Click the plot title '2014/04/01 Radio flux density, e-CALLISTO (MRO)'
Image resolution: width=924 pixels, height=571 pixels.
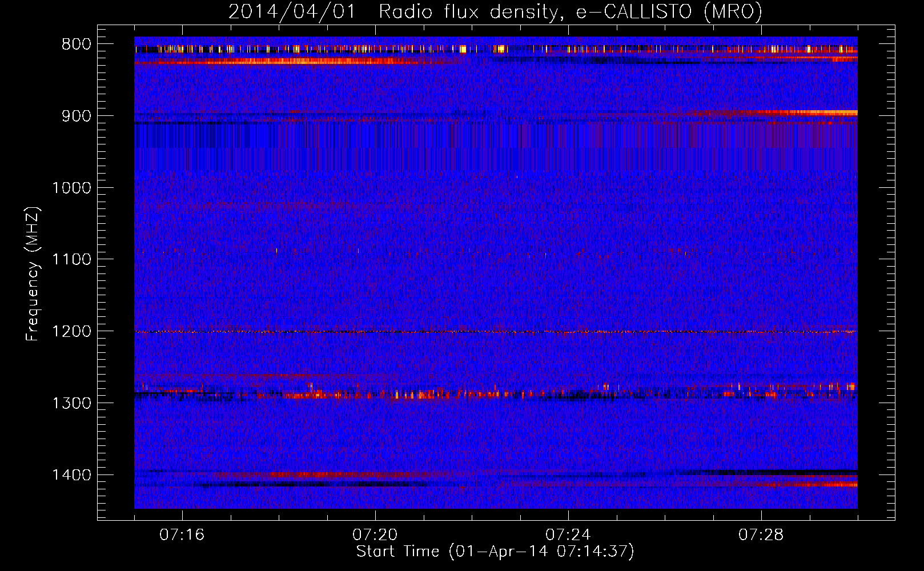(495, 11)
